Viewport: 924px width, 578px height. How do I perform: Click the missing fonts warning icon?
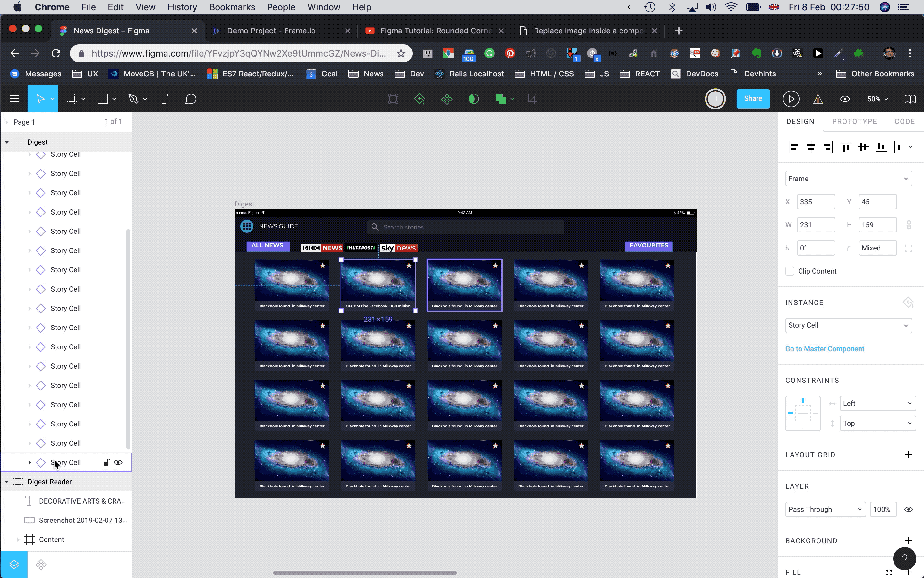(818, 100)
